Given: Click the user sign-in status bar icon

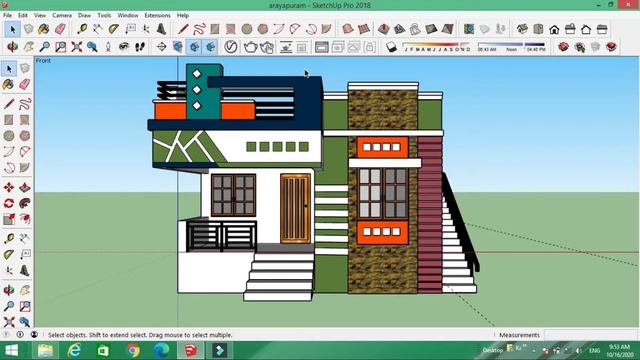Looking at the screenshot, I should point(34,335).
